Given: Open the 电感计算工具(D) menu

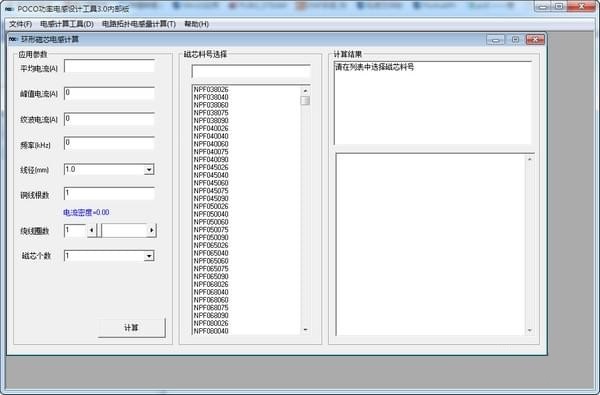Looking at the screenshot, I should pos(67,24).
